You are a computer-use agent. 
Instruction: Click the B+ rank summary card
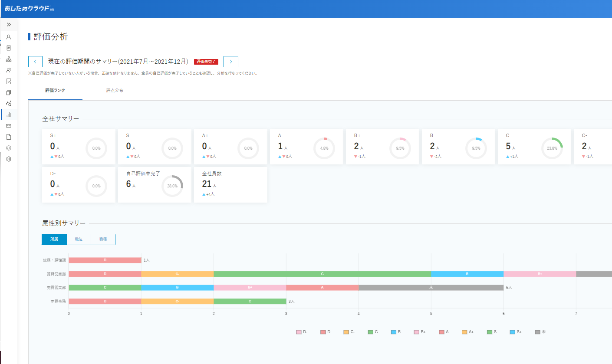tap(382, 147)
